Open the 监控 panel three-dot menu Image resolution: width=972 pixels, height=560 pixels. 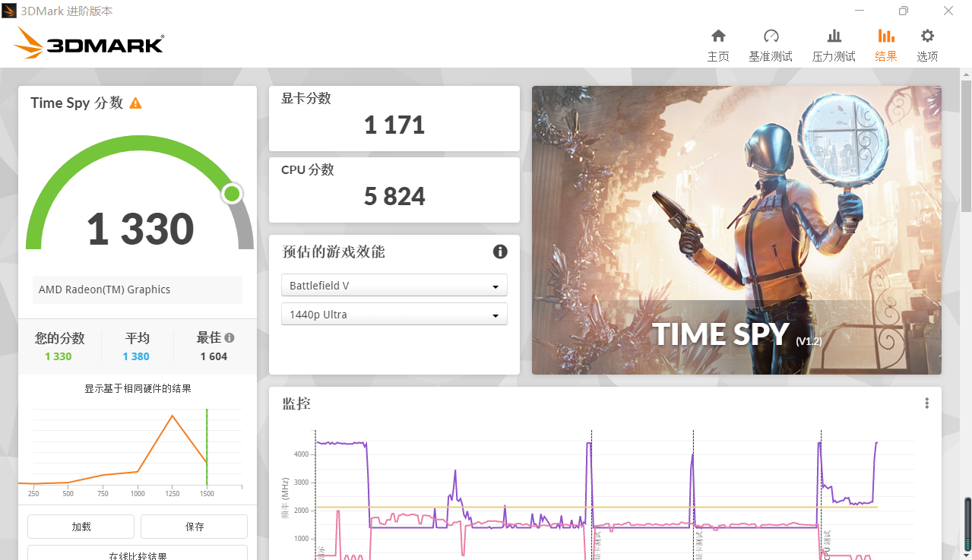click(x=926, y=403)
